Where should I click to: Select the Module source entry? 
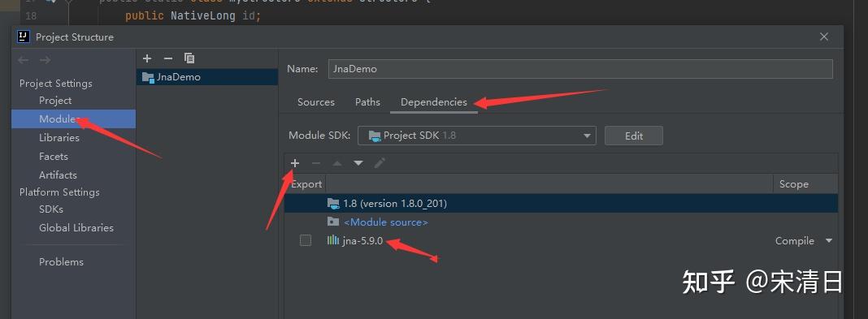click(x=386, y=222)
